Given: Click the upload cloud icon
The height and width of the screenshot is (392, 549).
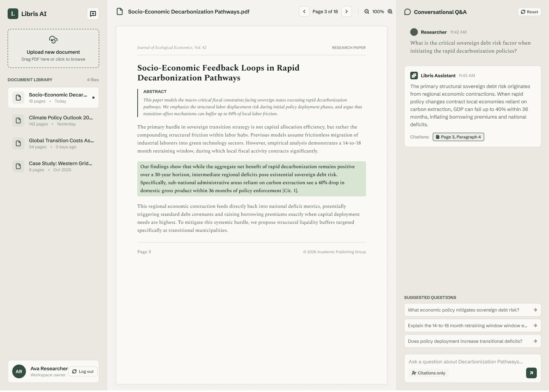Looking at the screenshot, I should 53,40.
